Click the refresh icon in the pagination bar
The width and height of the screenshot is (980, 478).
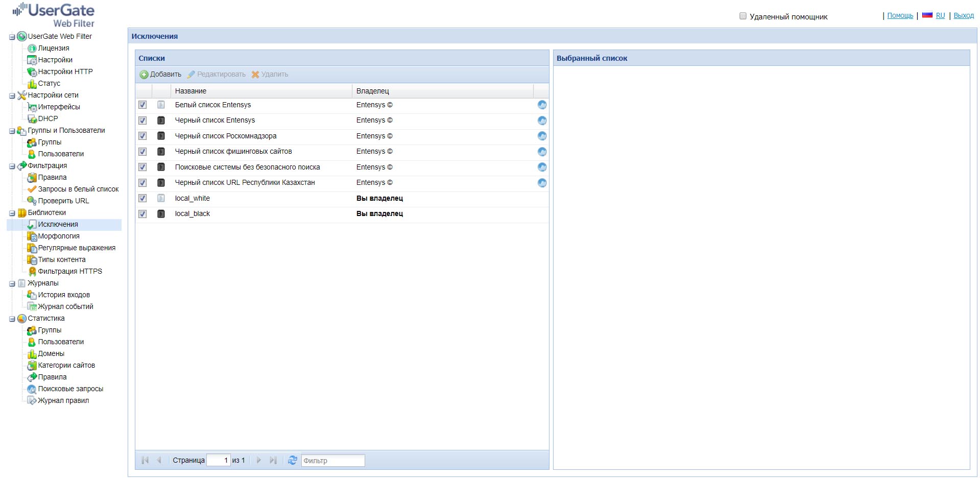pos(292,460)
